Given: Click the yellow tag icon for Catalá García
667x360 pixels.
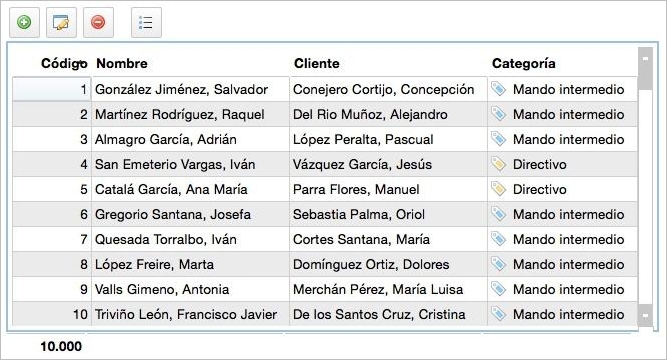Looking at the screenshot, I should (499, 189).
